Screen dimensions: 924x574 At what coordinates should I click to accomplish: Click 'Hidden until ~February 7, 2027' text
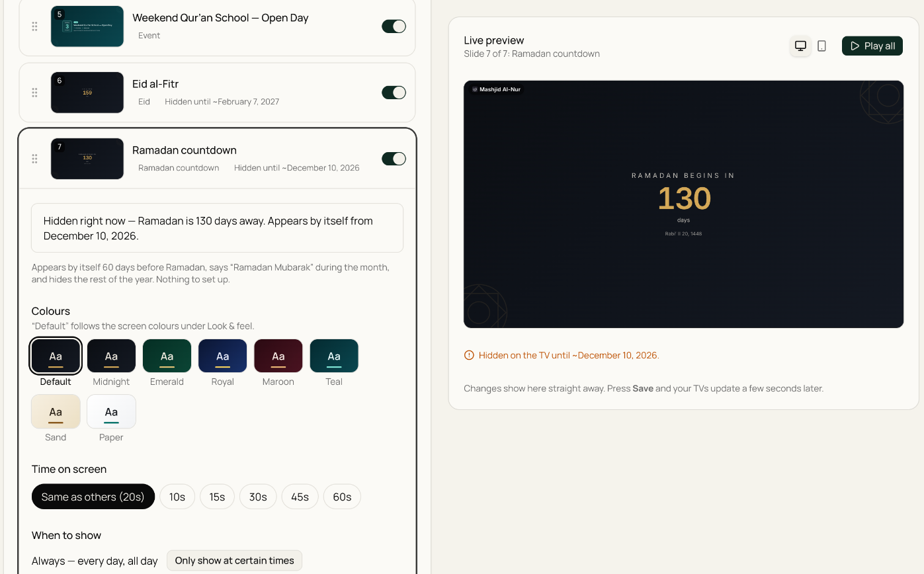coord(222,102)
